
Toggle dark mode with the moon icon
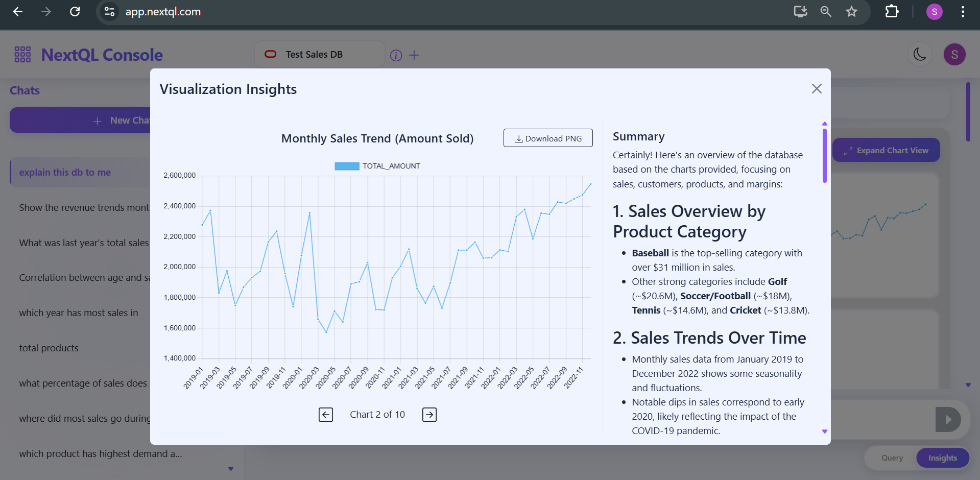tap(920, 54)
